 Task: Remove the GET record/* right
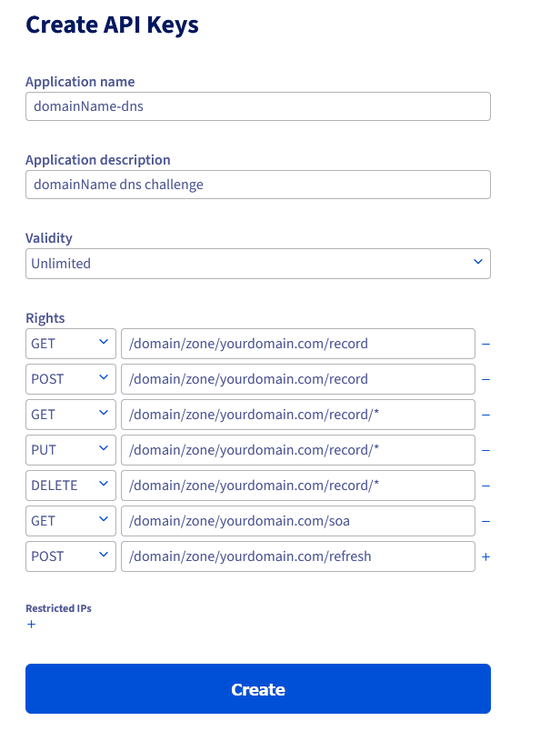[x=485, y=415]
